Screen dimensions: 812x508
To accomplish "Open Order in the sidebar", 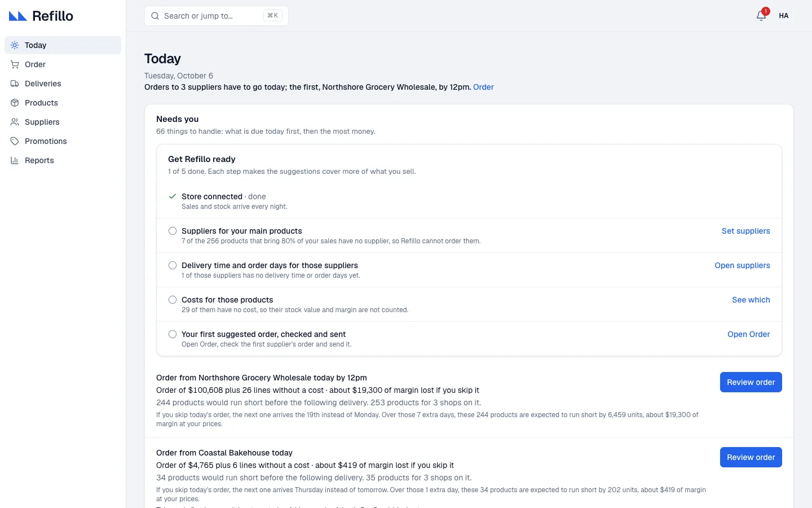I will (63, 64).
